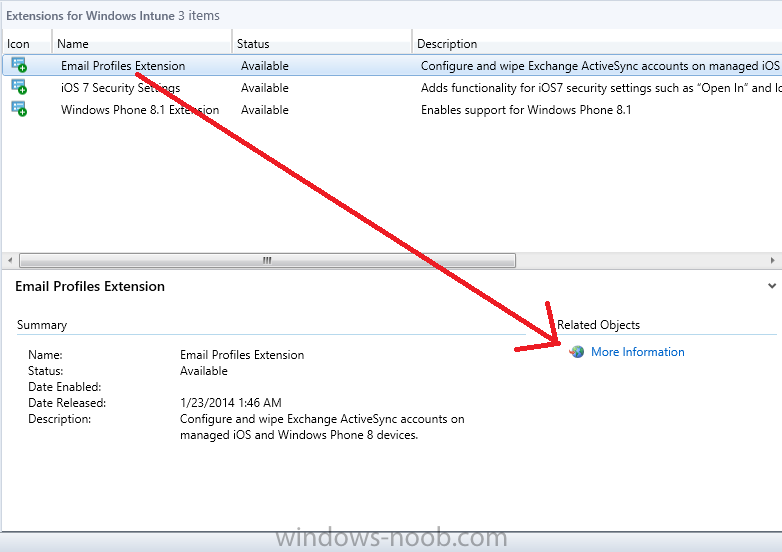The image size is (782, 552).
Task: Select the Email Profiles Extension name cell
Action: tap(123, 66)
